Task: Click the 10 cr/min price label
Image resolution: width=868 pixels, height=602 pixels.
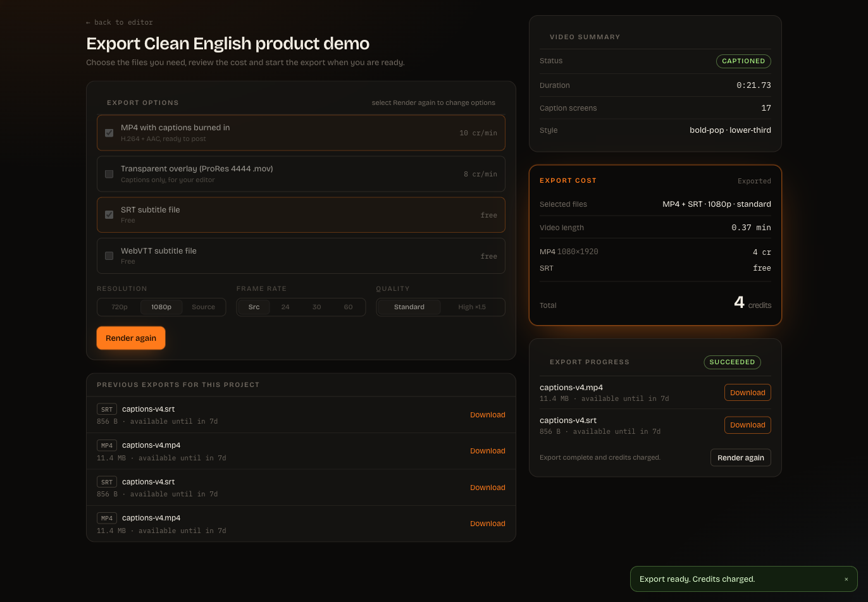Action: point(478,133)
